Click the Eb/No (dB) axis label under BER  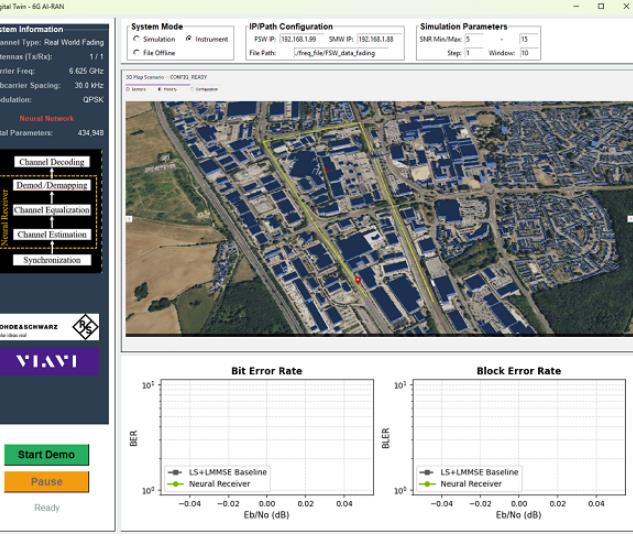[266, 515]
